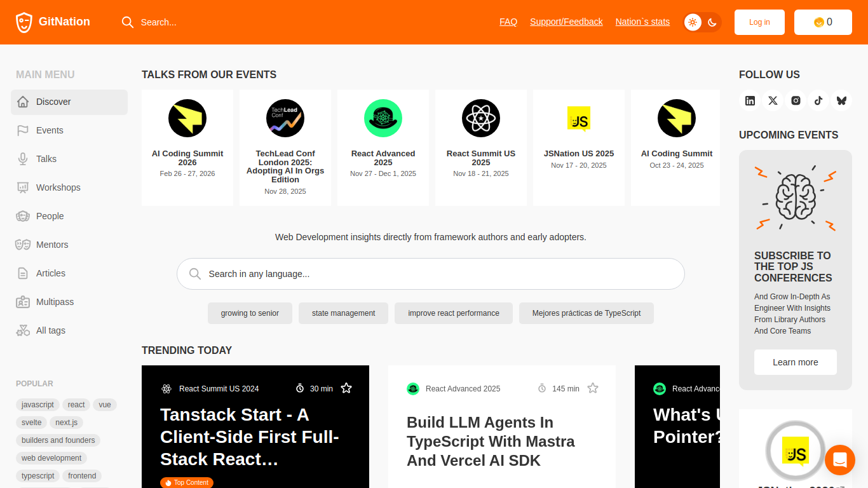Open the Support/Feedback link

[566, 22]
